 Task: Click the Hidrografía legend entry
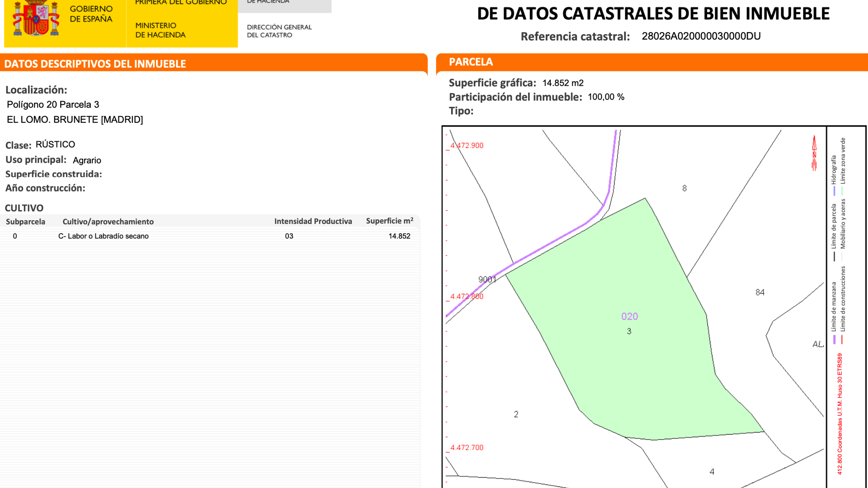coord(834,175)
